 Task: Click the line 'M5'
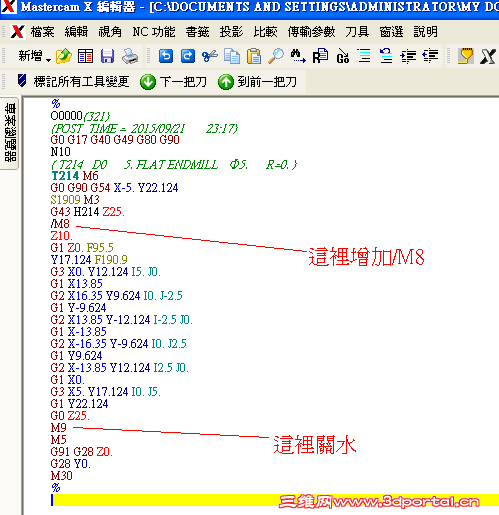pyautogui.click(x=59, y=440)
